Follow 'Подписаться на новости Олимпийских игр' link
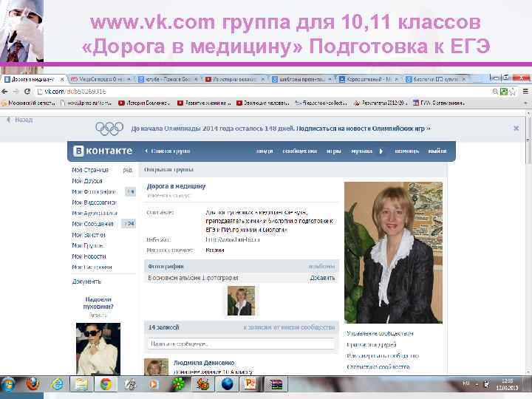The image size is (532, 399). (364, 129)
